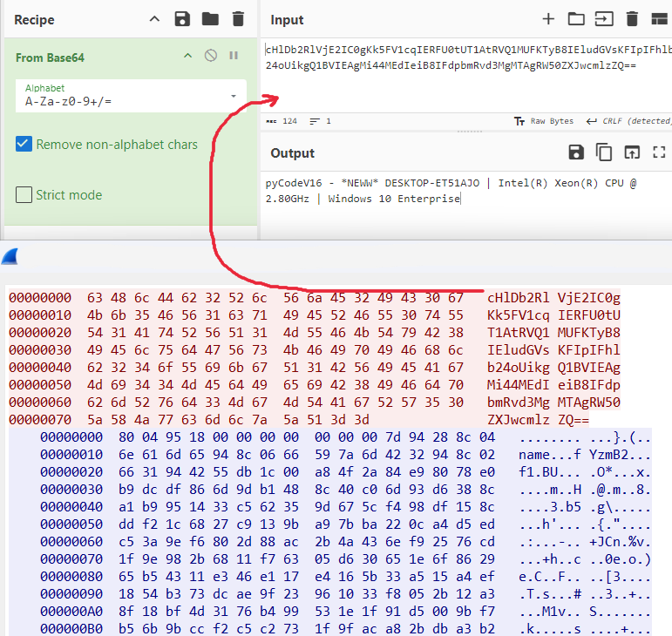The image size is (672, 636).
Task: Click into the Base64 input text area
Action: (466, 75)
